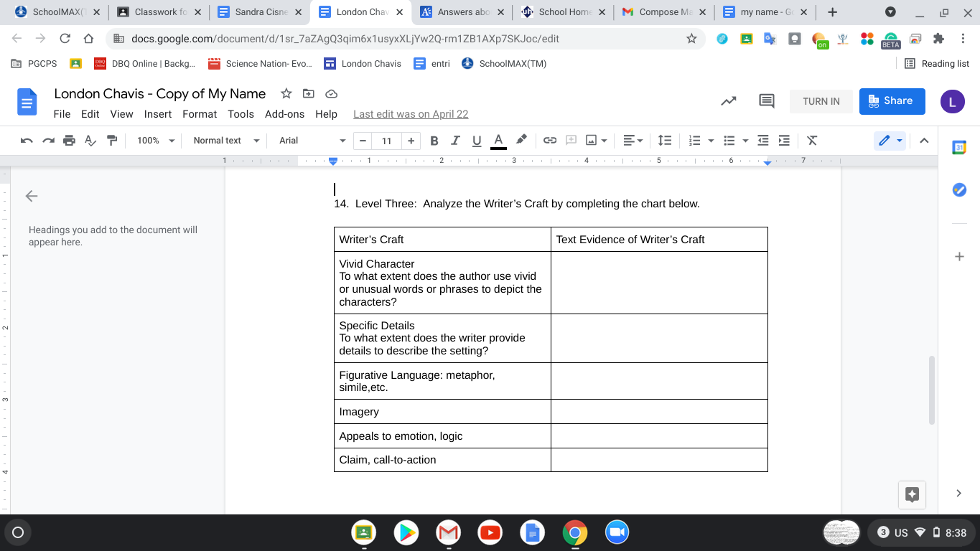Open the Add-ons menu
Image resolution: width=980 pixels, height=551 pixels.
(x=284, y=114)
